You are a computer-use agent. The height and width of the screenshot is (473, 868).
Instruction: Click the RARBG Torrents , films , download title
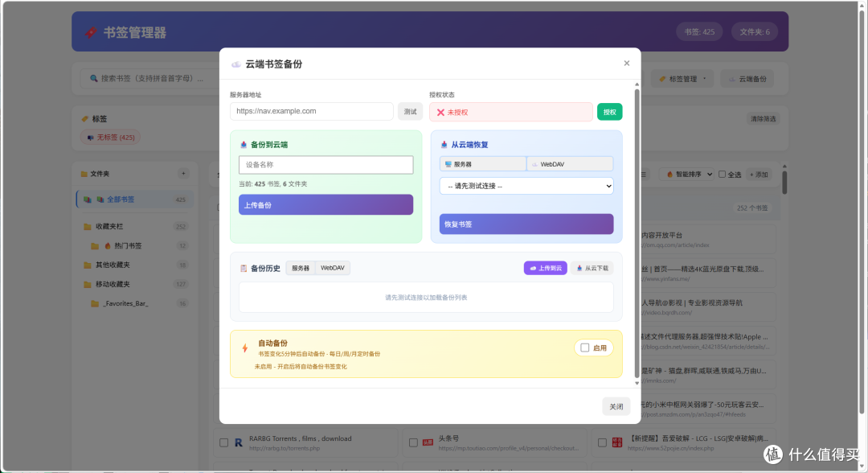(x=300, y=438)
